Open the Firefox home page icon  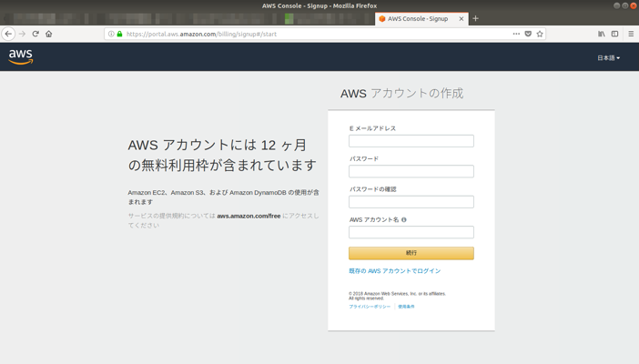(49, 34)
